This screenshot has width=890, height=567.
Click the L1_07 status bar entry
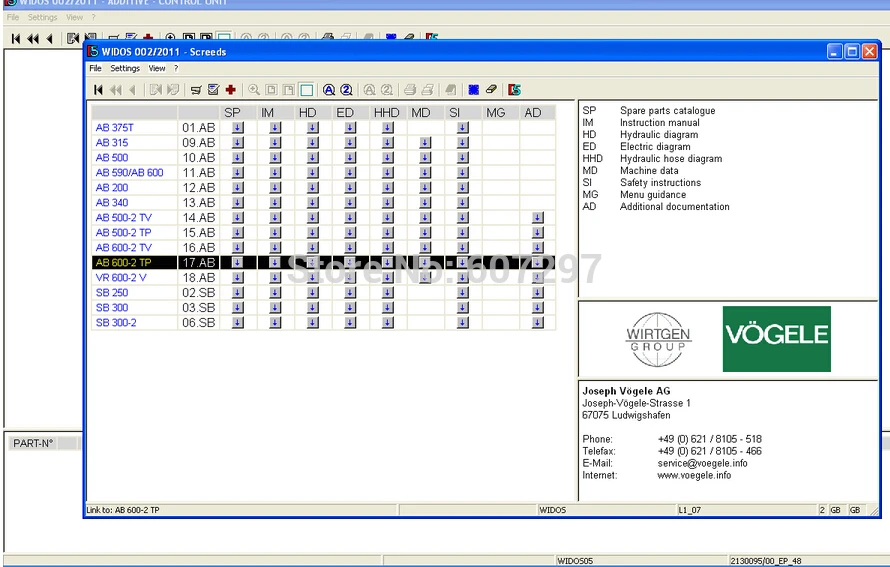click(x=690, y=510)
